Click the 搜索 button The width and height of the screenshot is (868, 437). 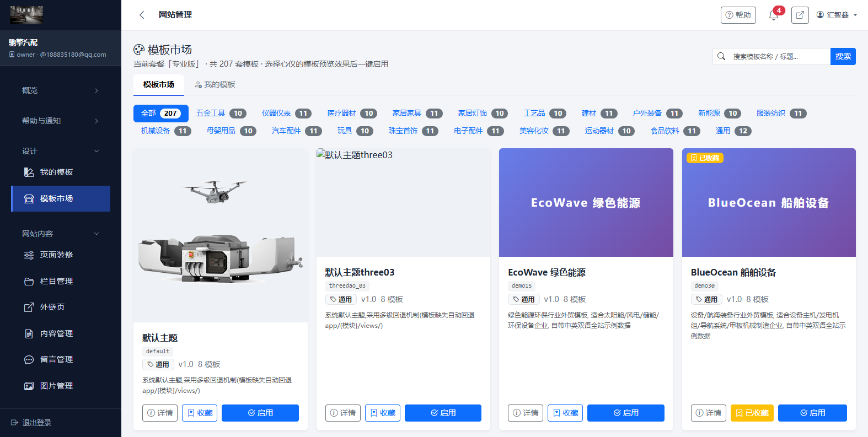843,56
